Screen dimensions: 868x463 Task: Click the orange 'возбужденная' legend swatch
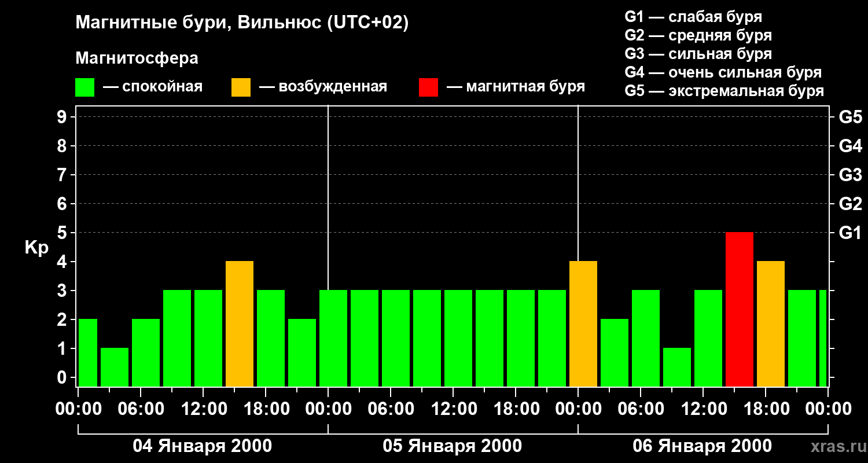pyautogui.click(x=241, y=87)
